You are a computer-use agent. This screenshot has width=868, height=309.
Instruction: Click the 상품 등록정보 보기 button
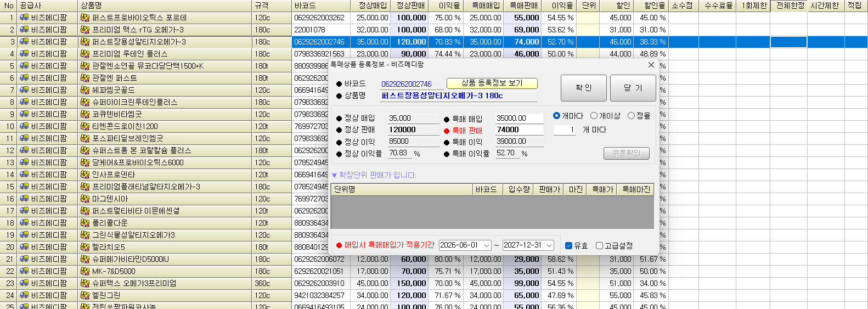pyautogui.click(x=492, y=83)
